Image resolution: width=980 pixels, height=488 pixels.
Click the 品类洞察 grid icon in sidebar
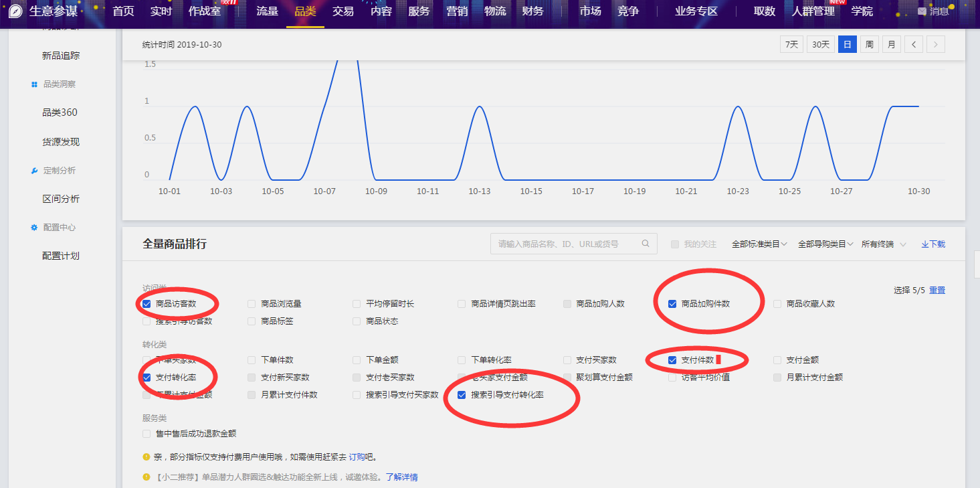coord(34,84)
